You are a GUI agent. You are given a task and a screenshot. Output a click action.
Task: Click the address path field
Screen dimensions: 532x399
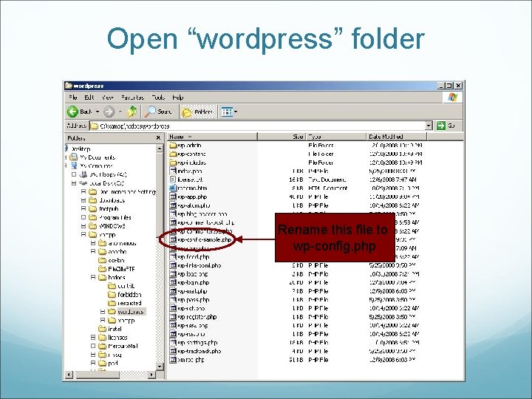point(257,126)
